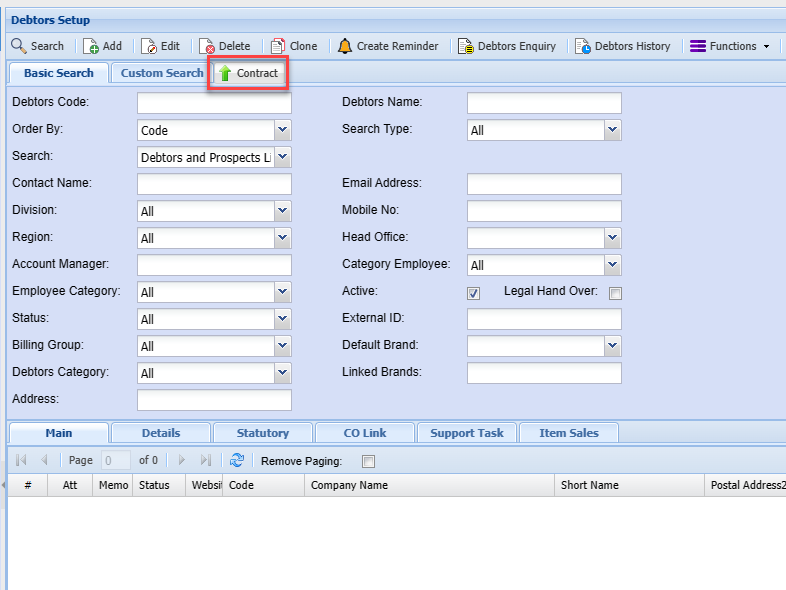Image resolution: width=786 pixels, height=590 pixels.
Task: Enable the Legal Hand Over checkbox
Action: pos(615,293)
